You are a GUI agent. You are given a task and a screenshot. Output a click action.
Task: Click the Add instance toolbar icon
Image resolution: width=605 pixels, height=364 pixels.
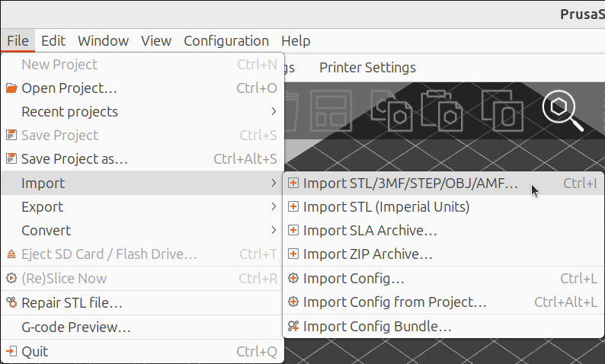[502, 110]
